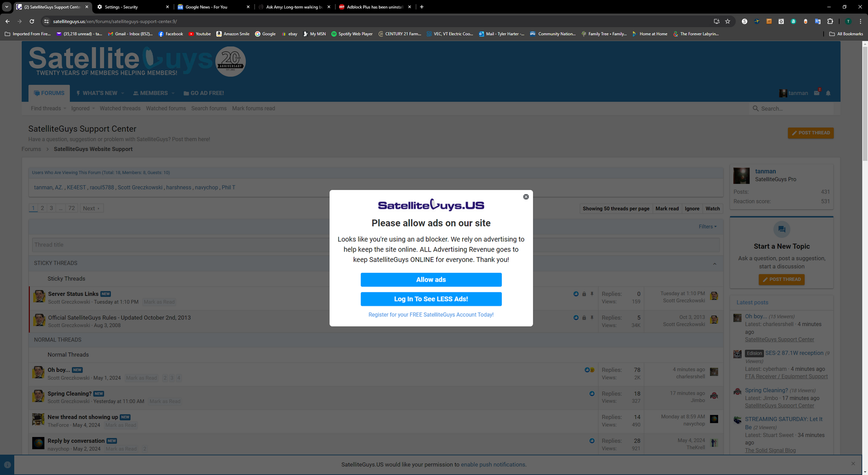Image resolution: width=868 pixels, height=475 pixels.
Task: Bookmark this page with the star icon
Action: (x=727, y=21)
